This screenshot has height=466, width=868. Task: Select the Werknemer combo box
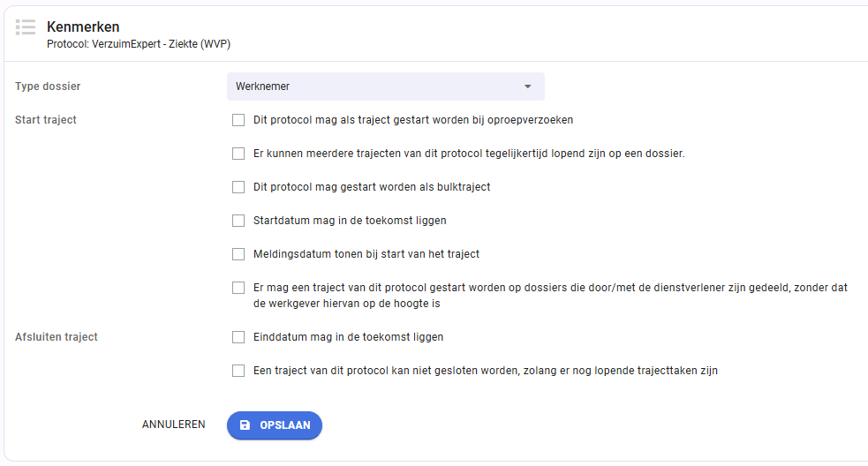[385, 86]
